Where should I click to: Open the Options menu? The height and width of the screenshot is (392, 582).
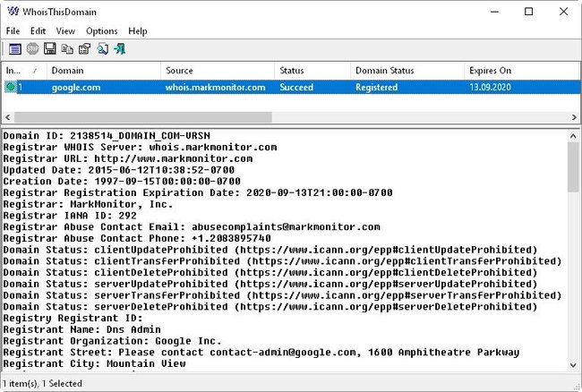pyautogui.click(x=102, y=31)
